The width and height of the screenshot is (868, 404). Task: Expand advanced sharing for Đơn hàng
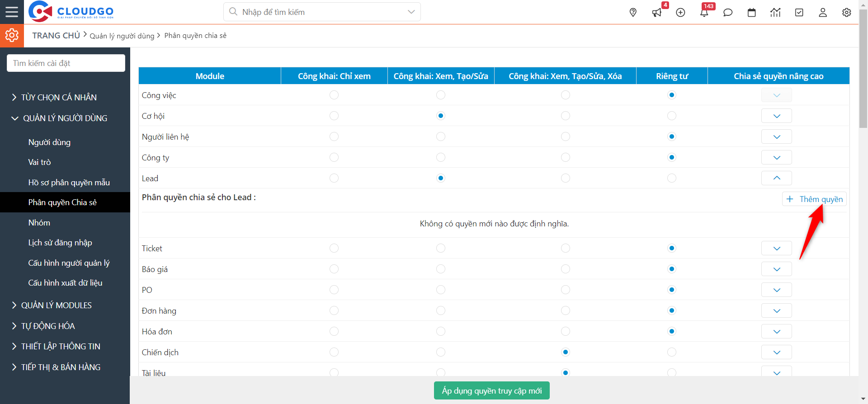click(x=777, y=310)
